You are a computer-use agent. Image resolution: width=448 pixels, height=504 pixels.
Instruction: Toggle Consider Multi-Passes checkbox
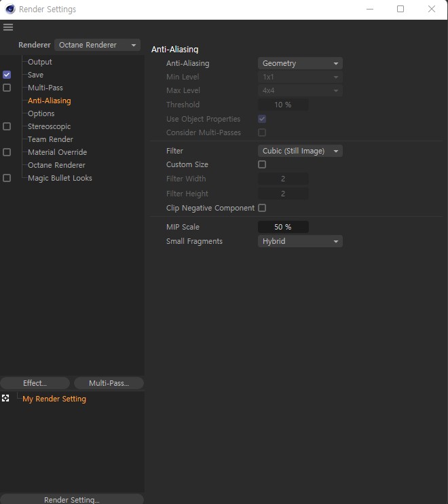tap(262, 132)
